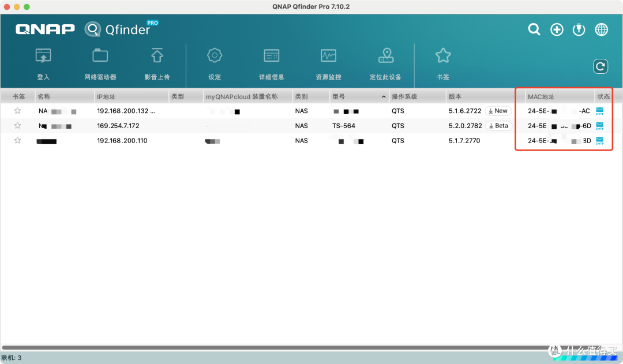
Task: Click SMTP status icon for MAC ending AC
Action: [x=600, y=111]
